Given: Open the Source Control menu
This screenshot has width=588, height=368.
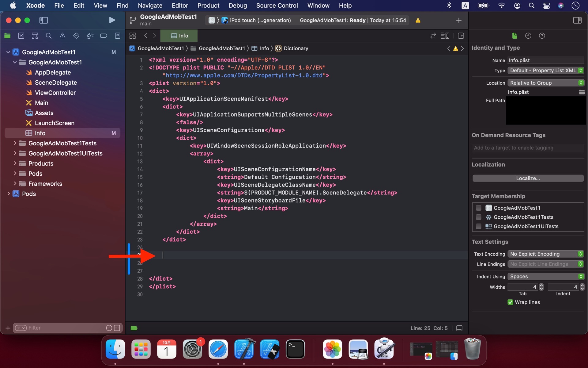Looking at the screenshot, I should coord(277,6).
